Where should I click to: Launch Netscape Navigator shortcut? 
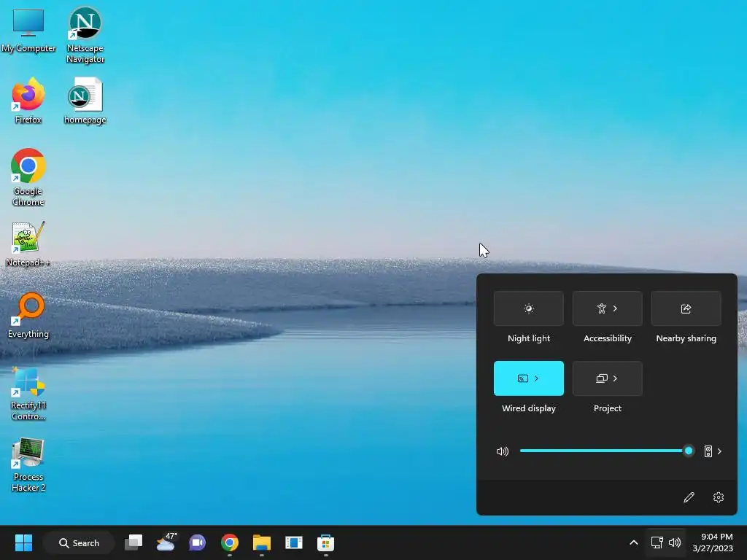[x=85, y=34]
